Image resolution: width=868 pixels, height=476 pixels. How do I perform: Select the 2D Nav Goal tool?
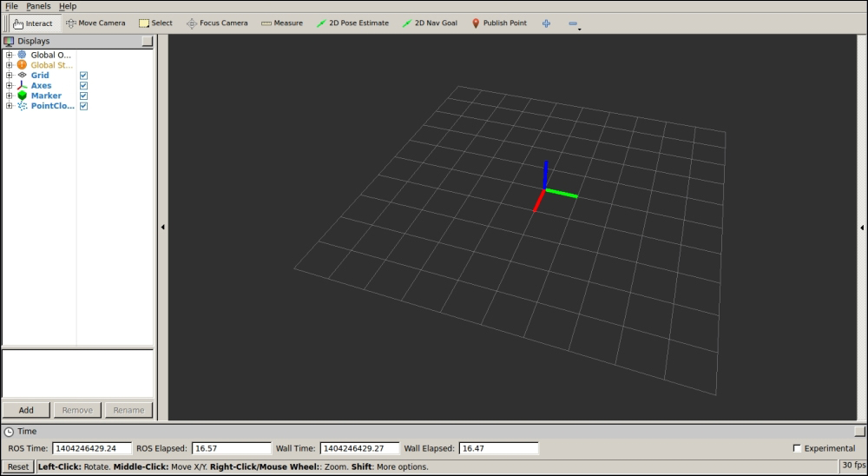tap(430, 23)
